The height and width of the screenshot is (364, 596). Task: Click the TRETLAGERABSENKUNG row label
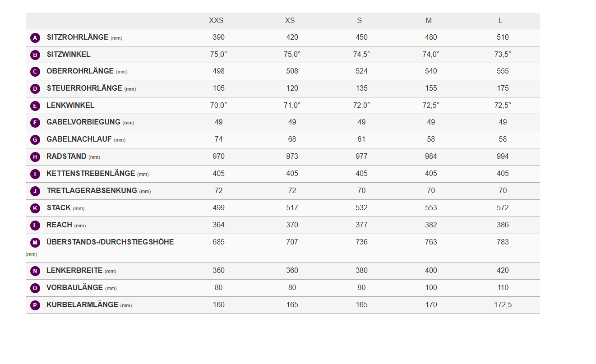(92, 190)
